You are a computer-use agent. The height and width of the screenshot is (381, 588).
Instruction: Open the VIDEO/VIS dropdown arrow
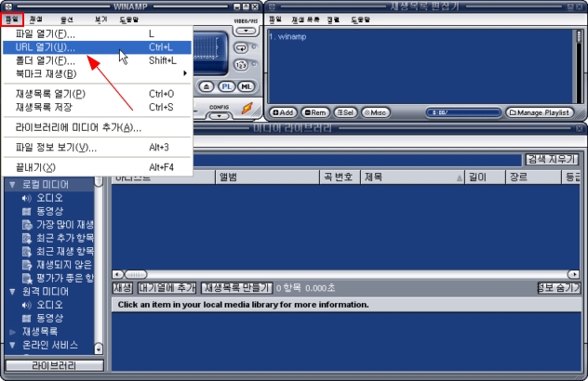click(246, 31)
